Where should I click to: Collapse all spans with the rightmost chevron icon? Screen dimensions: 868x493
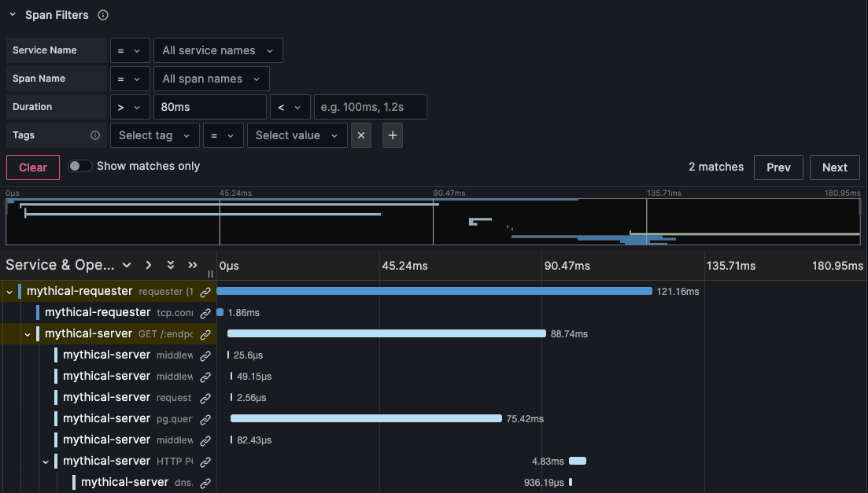point(192,265)
